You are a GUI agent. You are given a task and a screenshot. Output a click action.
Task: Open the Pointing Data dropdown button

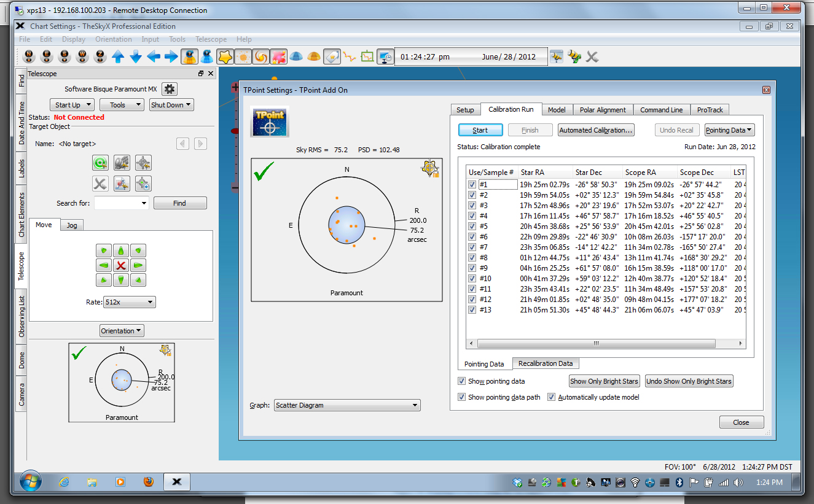(729, 130)
